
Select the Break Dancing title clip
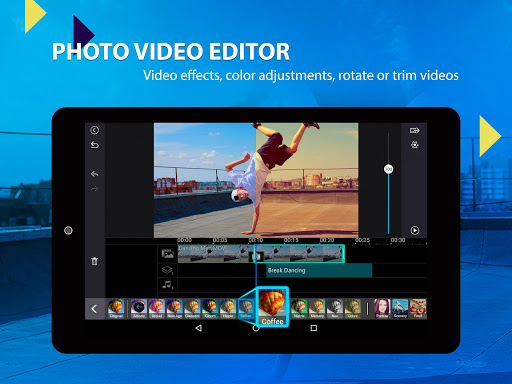319,270
